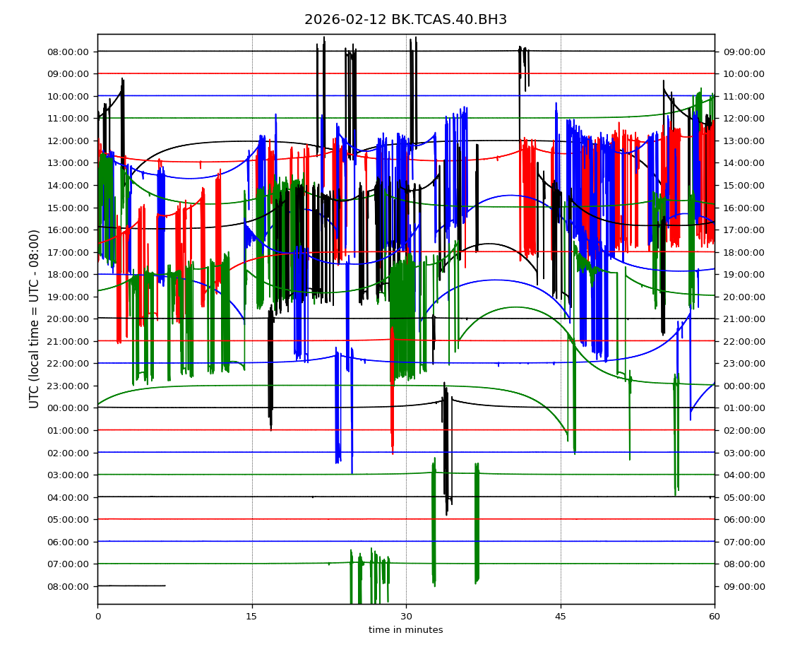Select right-axis local time label "06:00:00"
This screenshot has width=812, height=671.
743,520
